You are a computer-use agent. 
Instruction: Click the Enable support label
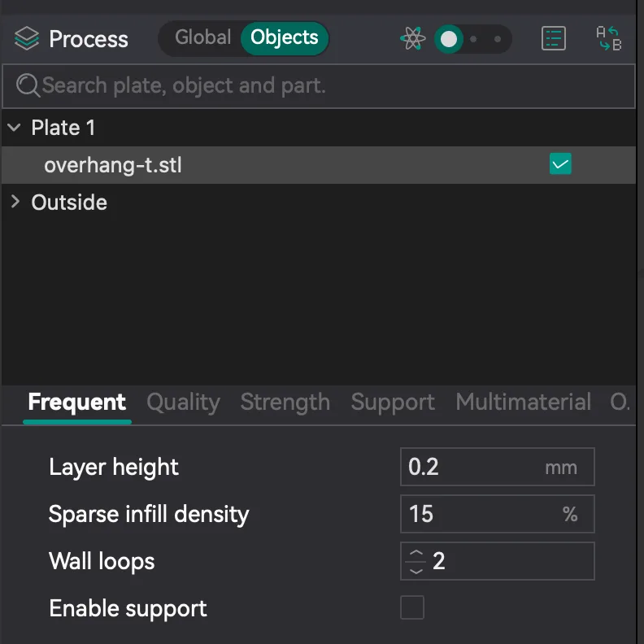tap(128, 608)
